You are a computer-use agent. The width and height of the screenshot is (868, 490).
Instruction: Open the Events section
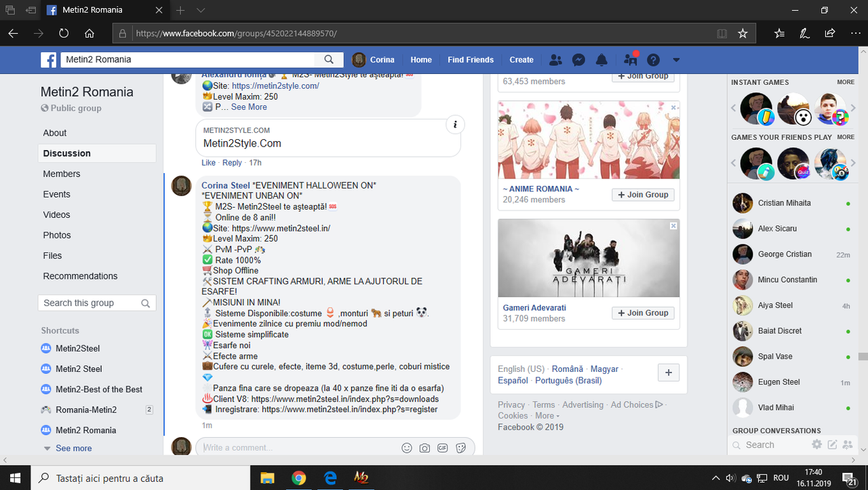57,194
